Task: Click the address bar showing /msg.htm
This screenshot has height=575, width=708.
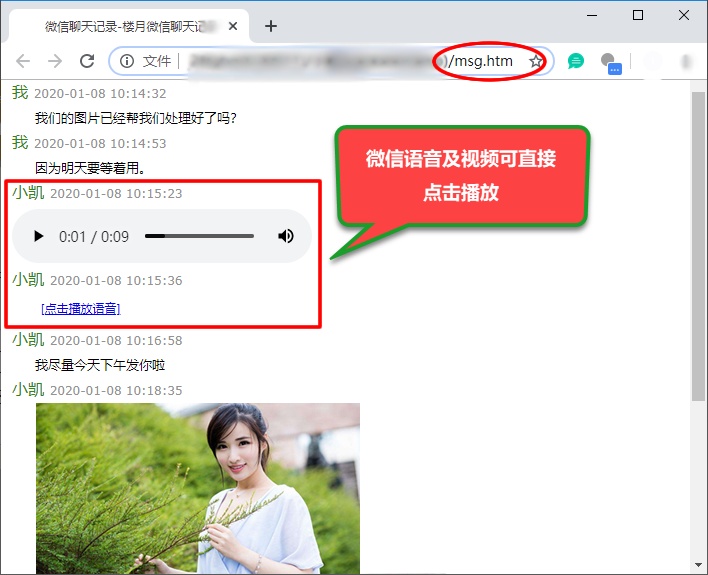Action: [331, 61]
